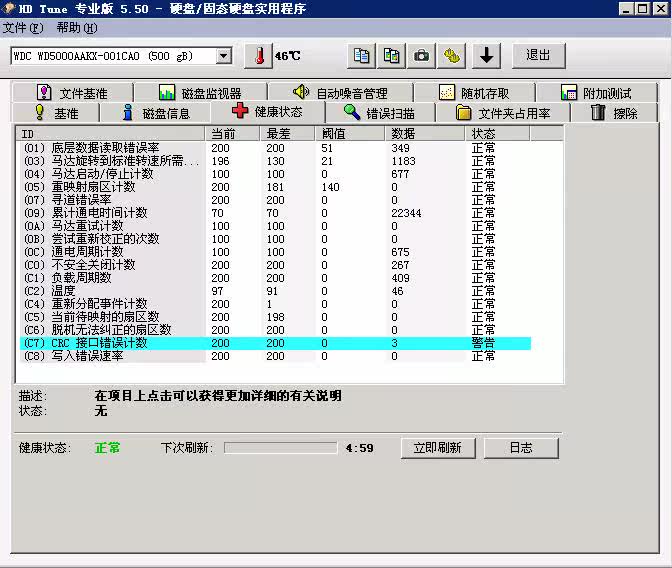Click the camera save screenshot icon

coord(421,56)
